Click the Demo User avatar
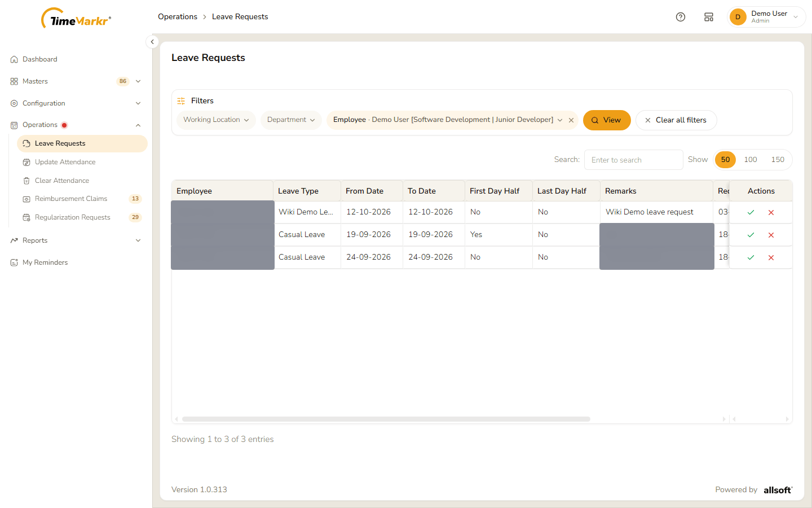Viewport: 812px width, 508px height. 738,17
